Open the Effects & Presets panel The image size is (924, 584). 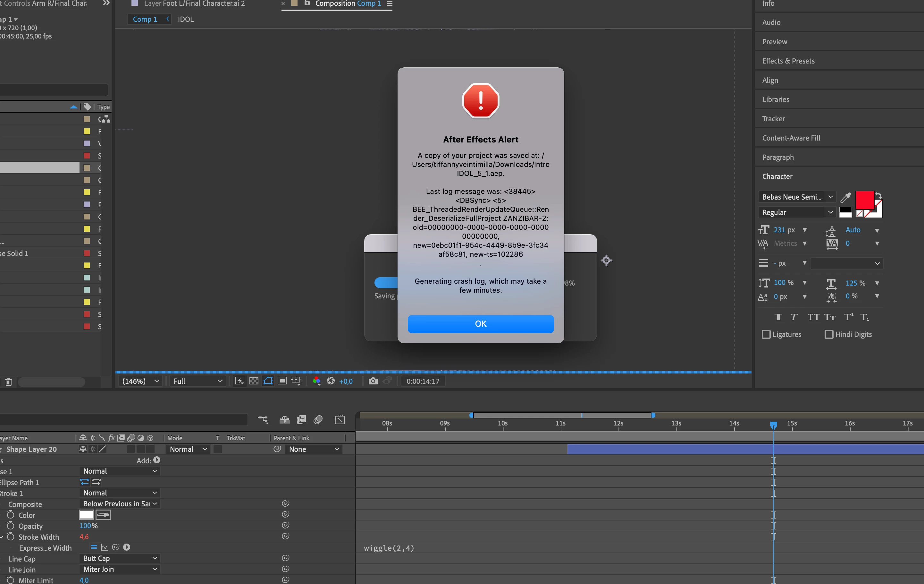(x=788, y=61)
